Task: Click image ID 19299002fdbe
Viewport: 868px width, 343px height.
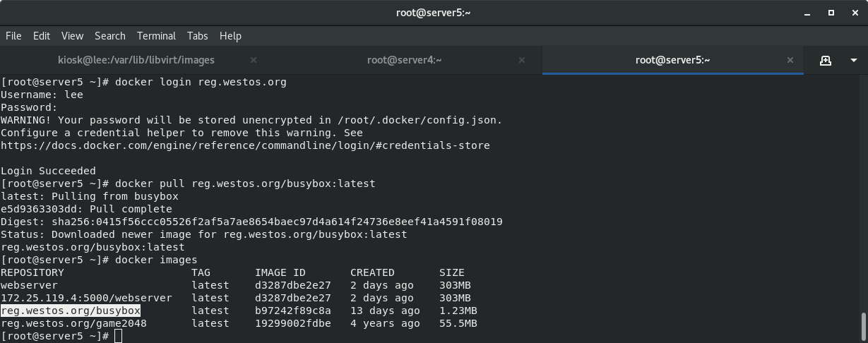Action: (293, 323)
